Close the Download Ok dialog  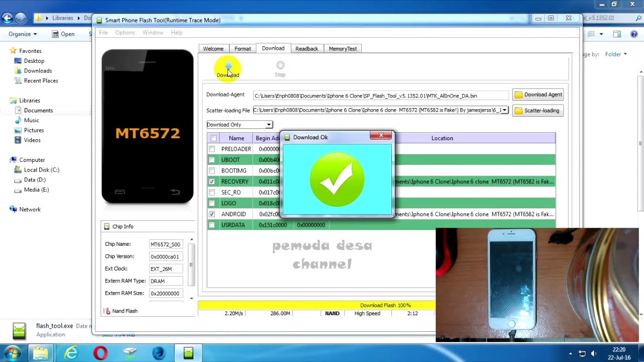click(381, 135)
